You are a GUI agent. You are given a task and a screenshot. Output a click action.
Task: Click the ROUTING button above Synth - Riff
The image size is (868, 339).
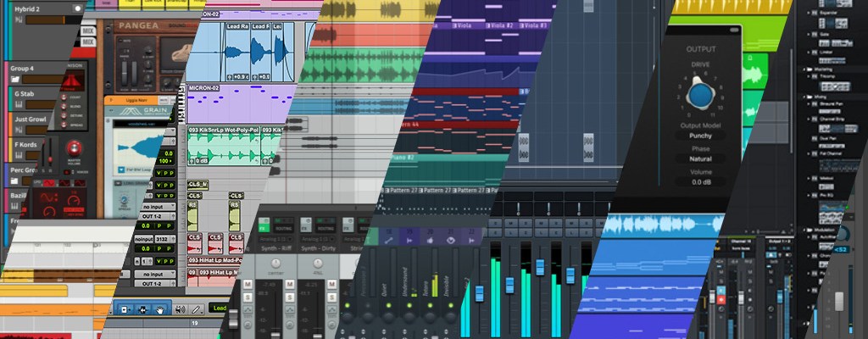[282, 226]
